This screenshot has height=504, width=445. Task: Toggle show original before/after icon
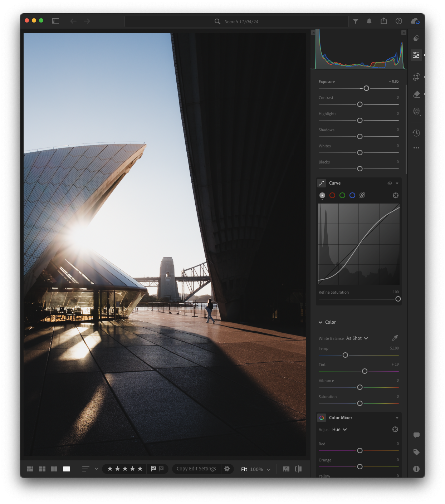pyautogui.click(x=298, y=469)
